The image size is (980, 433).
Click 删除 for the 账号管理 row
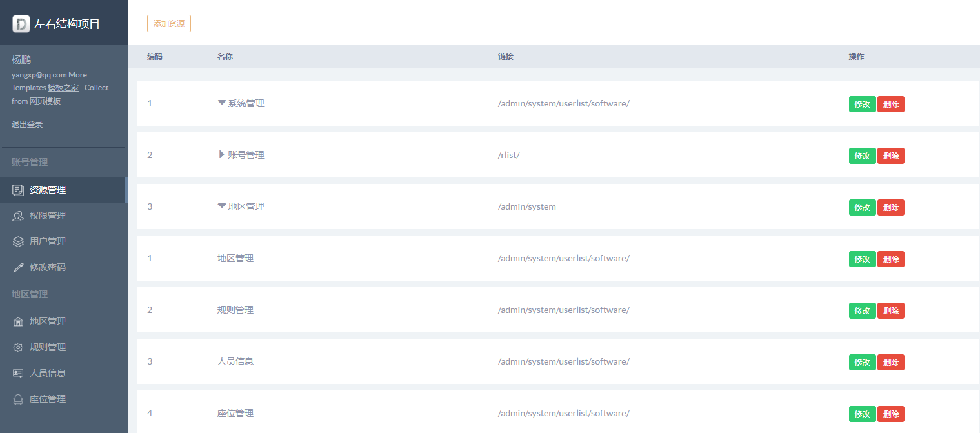pos(890,156)
